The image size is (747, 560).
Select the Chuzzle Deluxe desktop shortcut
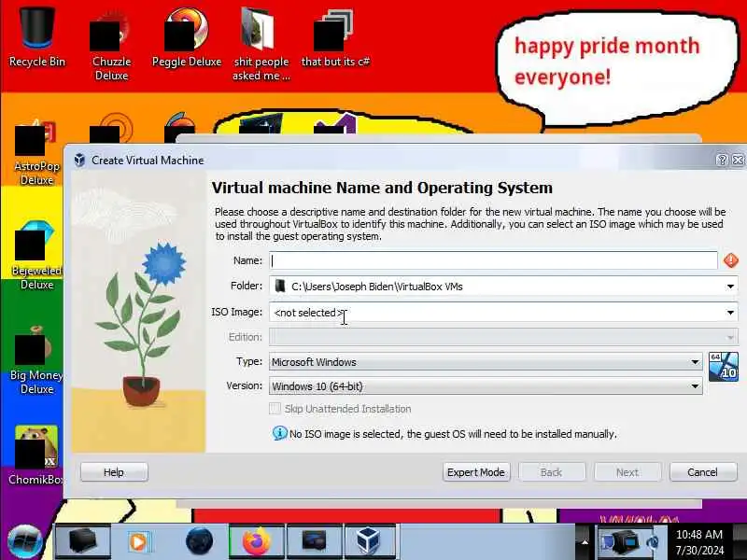[111, 45]
